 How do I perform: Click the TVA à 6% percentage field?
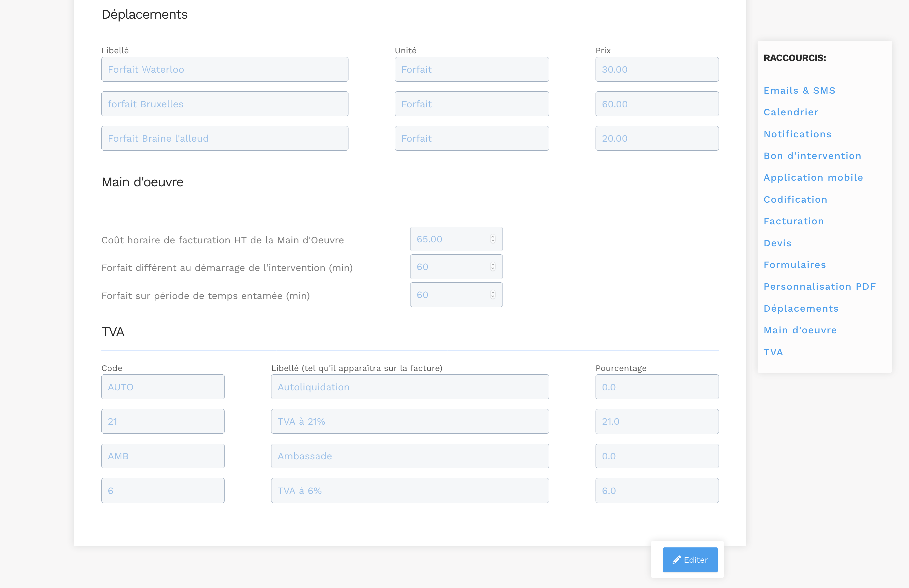[657, 491]
